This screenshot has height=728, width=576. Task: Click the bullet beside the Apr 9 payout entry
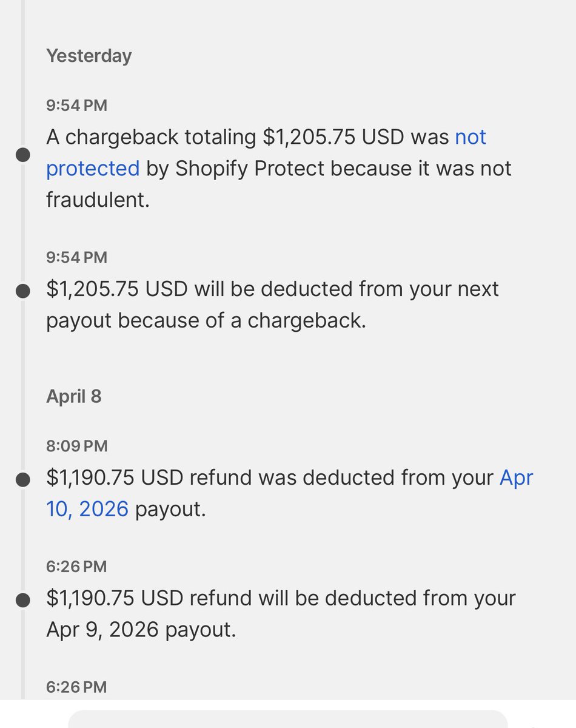[23, 601]
